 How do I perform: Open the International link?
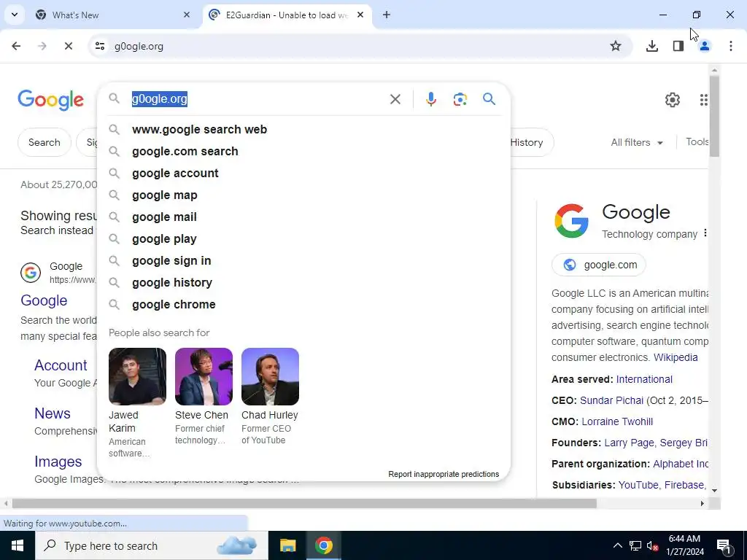coord(644,379)
